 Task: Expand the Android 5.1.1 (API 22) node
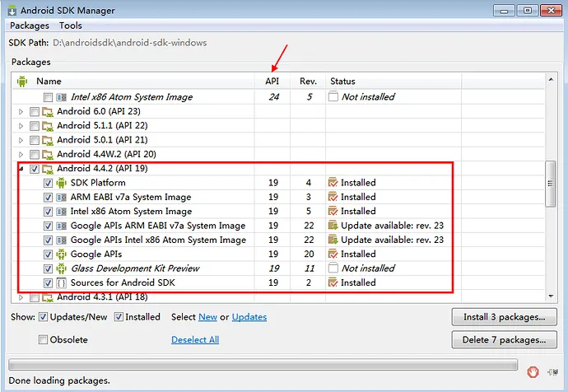[x=21, y=126]
